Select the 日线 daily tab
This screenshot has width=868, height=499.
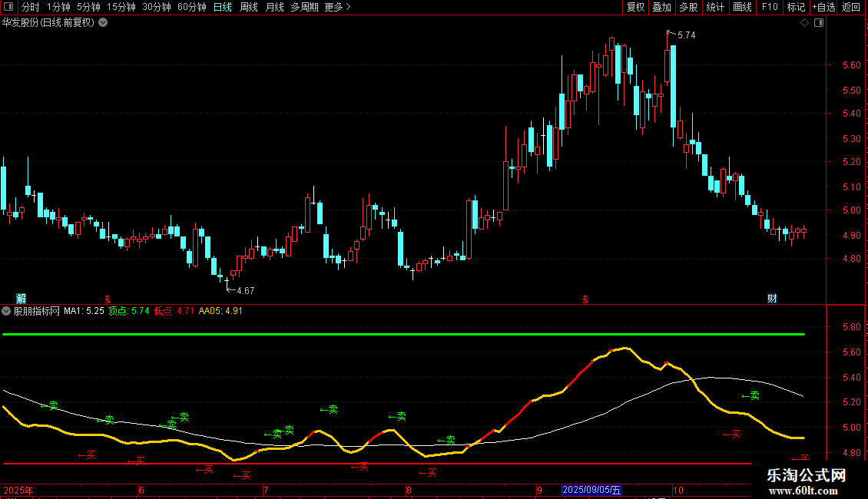click(223, 7)
